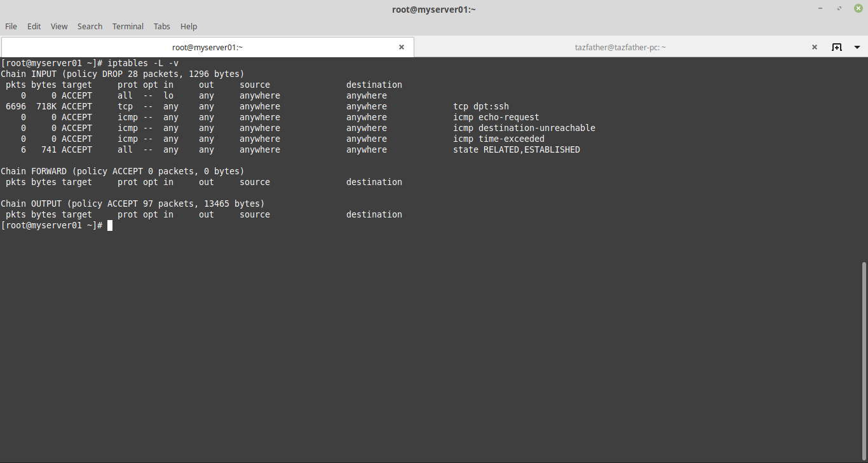Open the Tabs menu

pos(162,26)
